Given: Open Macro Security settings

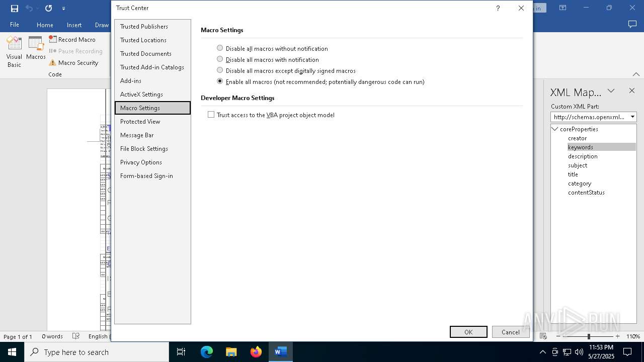Looking at the screenshot, I should pos(73,63).
